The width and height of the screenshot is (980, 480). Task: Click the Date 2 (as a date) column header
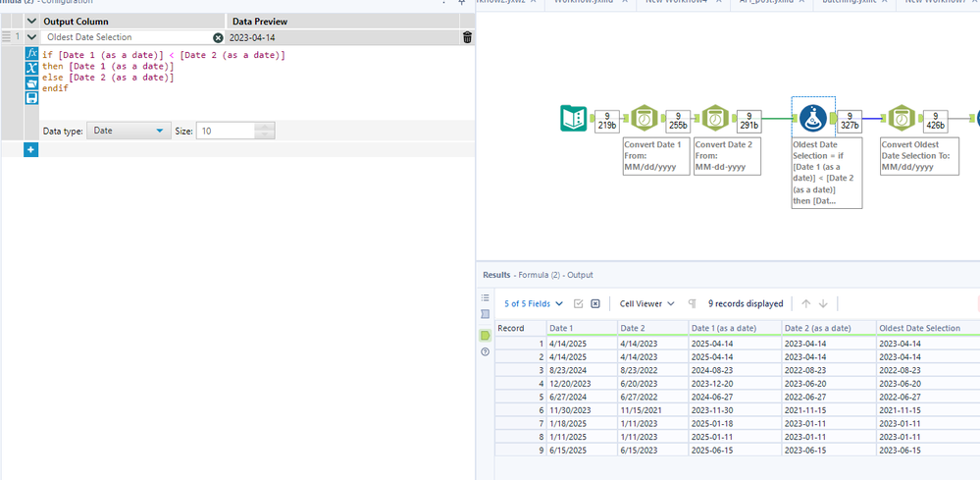tap(829, 328)
